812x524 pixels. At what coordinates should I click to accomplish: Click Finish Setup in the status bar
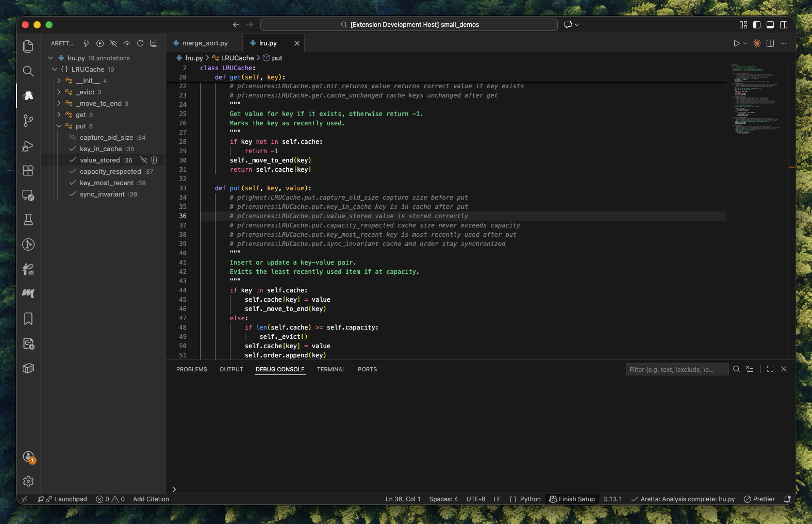pos(572,499)
